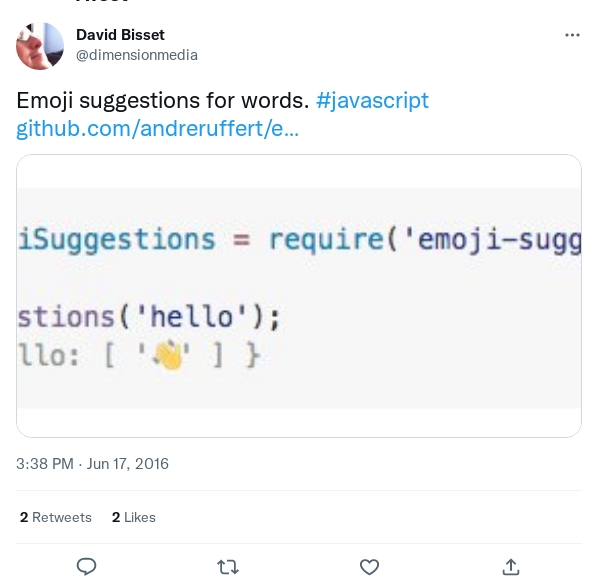This screenshot has width=598, height=581.
Task: Click the Jun 17, 2016 date
Action: point(127,464)
